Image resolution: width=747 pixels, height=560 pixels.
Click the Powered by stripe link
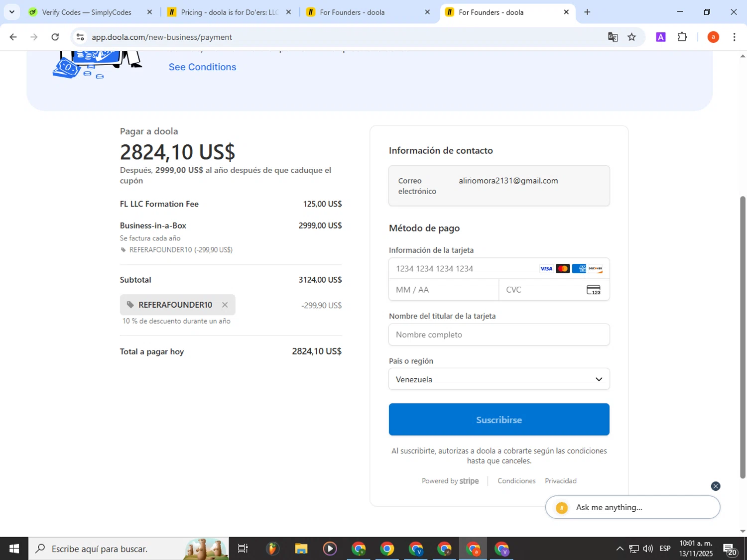pyautogui.click(x=450, y=481)
